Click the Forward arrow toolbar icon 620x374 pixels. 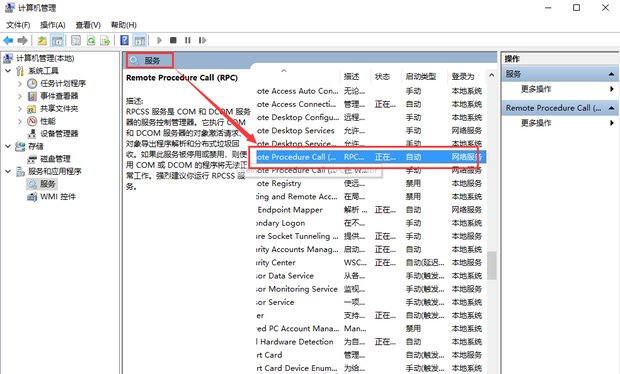pyautogui.click(x=23, y=40)
